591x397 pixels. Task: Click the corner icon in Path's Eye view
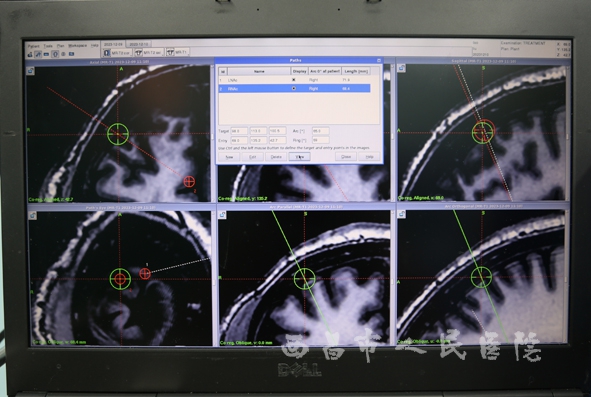pyautogui.click(x=32, y=215)
